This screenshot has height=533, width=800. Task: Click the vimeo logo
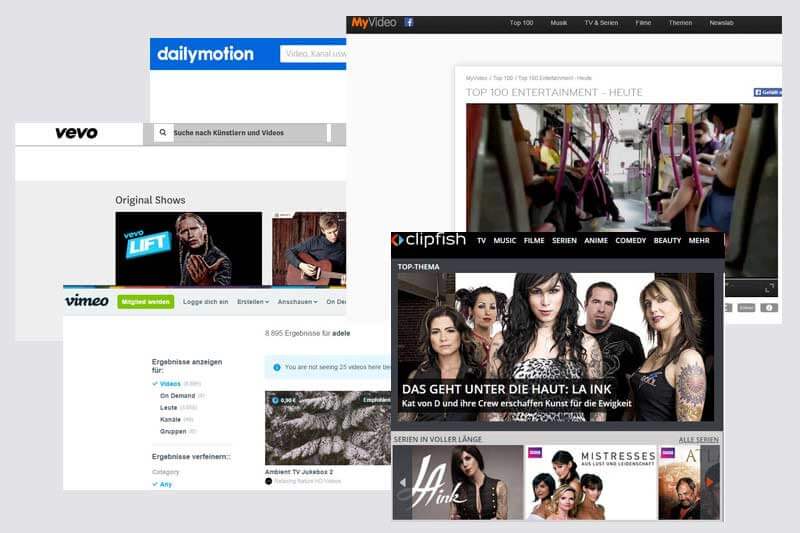[87, 301]
